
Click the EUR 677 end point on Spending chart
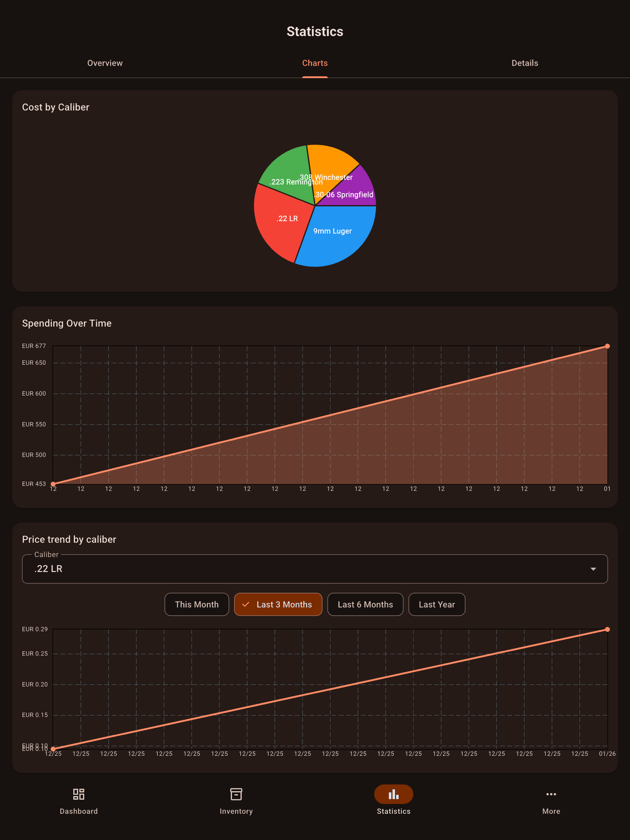607,346
